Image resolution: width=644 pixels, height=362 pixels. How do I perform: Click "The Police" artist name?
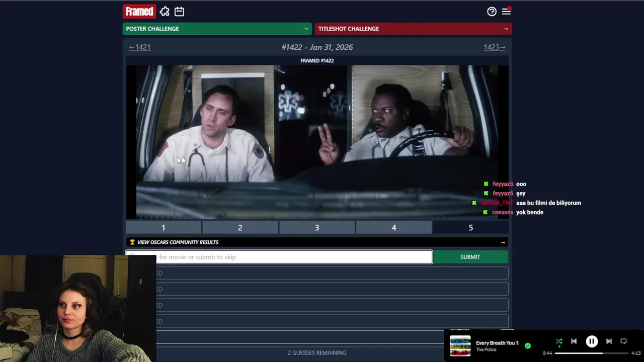click(486, 350)
